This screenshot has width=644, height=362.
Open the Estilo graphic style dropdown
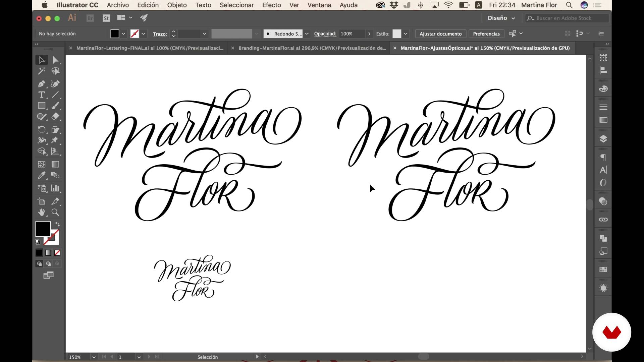[x=406, y=34]
